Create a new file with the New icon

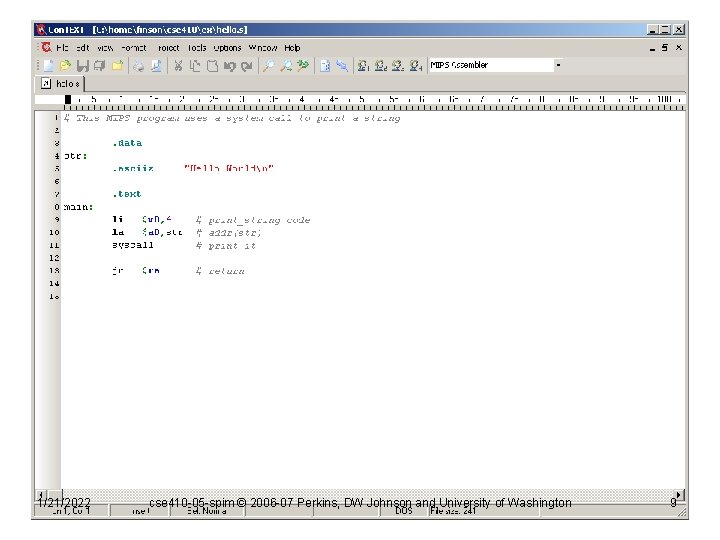(x=48, y=66)
